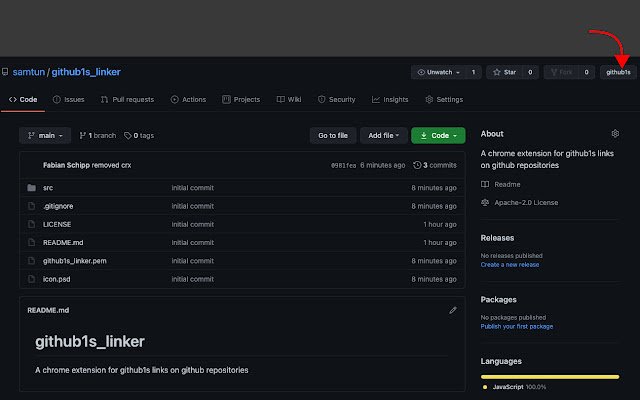640x400 pixels.
Task: Open the repository Settings tab
Action: (x=444, y=100)
